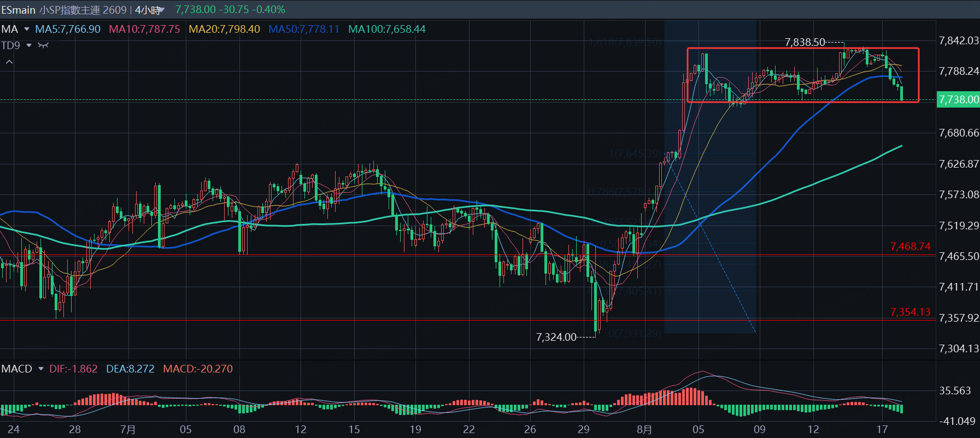Click the MACD indicator name label
Screen dimensions: 980x438
point(17,369)
